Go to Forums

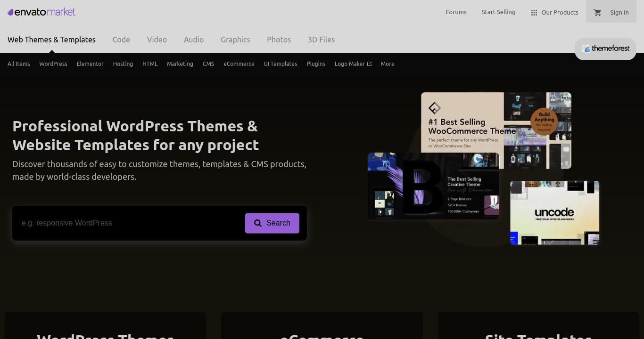(456, 12)
